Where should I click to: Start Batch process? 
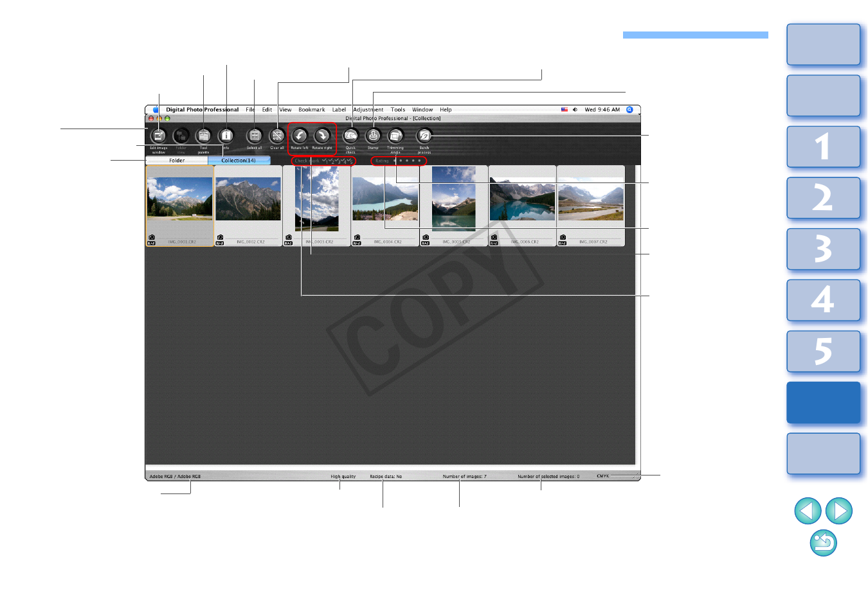click(x=424, y=136)
